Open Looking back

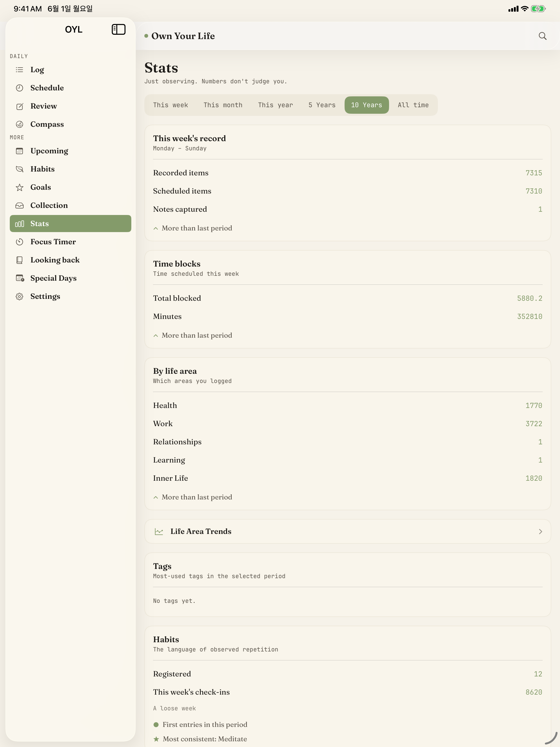[70, 260]
